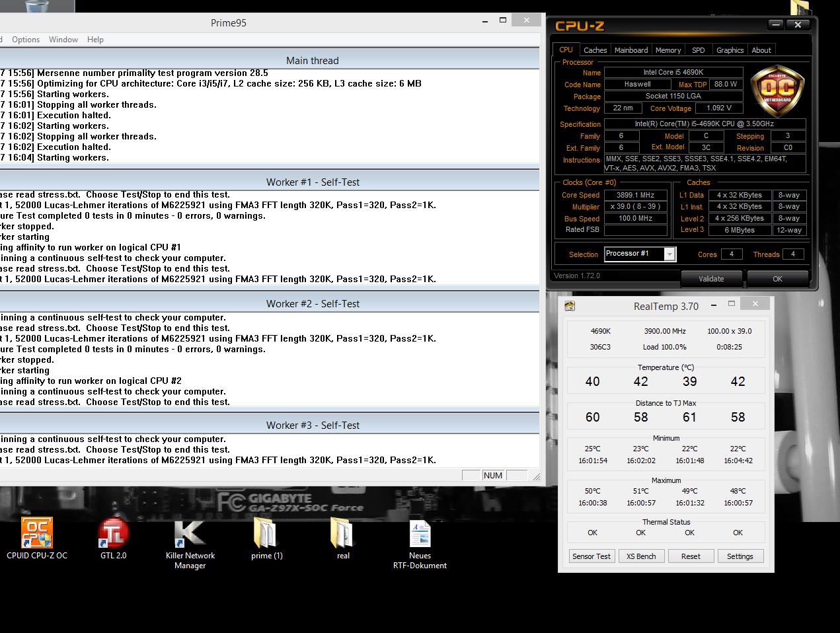Click the Core Speed value 3899.1 MHz
This screenshot has width=840, height=633.
tap(635, 196)
